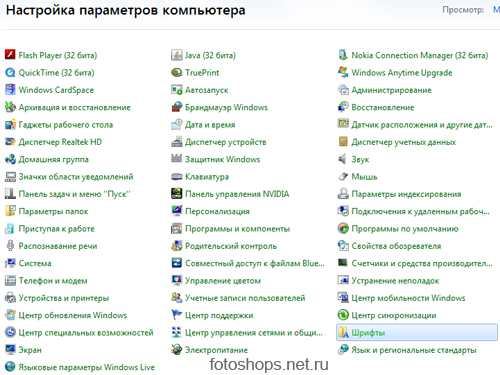Click the Параметры папок link
The image size is (500, 375).
[x=53, y=211]
